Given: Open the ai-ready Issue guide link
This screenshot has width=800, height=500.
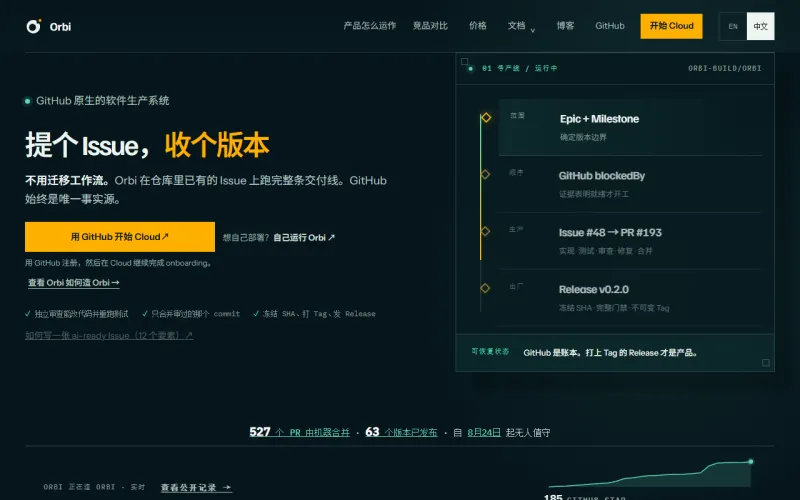Looking at the screenshot, I should [109, 336].
